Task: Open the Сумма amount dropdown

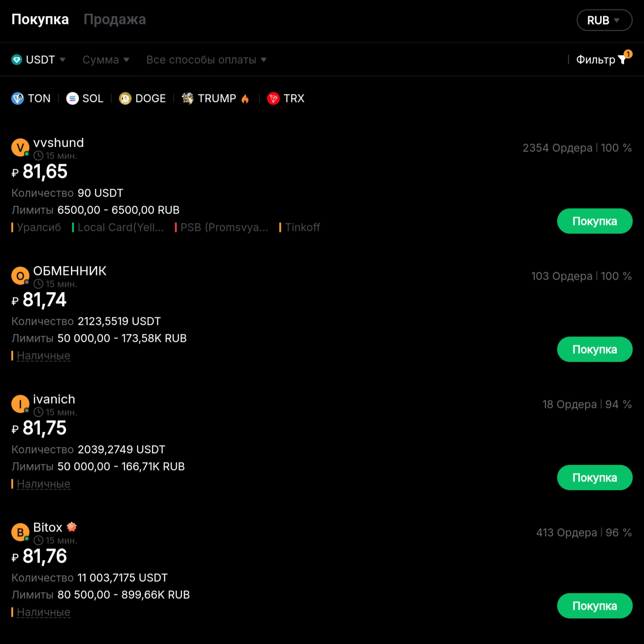Action: coord(106,60)
